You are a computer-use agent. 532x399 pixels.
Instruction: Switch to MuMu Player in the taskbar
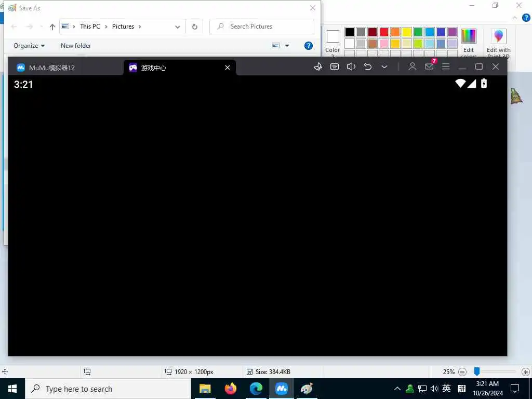[x=282, y=389]
